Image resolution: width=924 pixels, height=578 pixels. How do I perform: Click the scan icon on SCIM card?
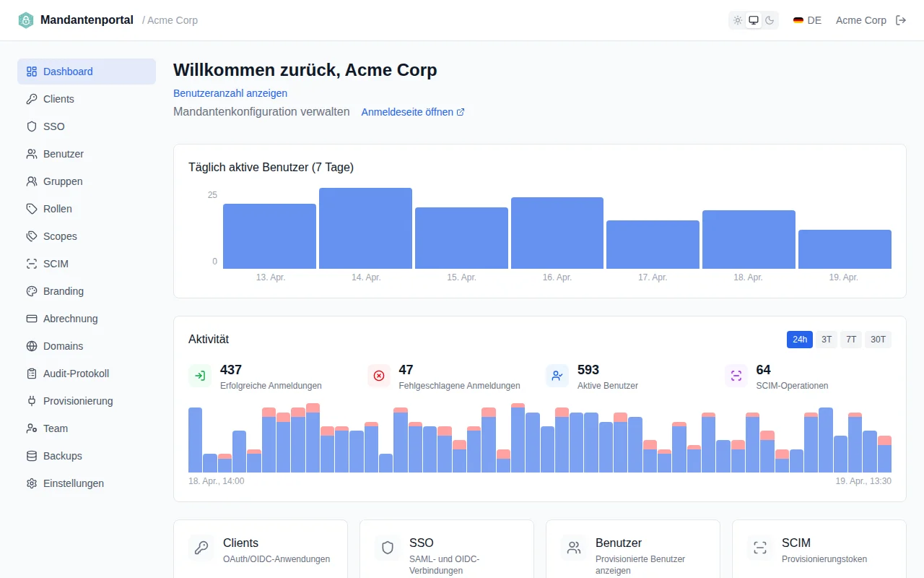click(760, 548)
